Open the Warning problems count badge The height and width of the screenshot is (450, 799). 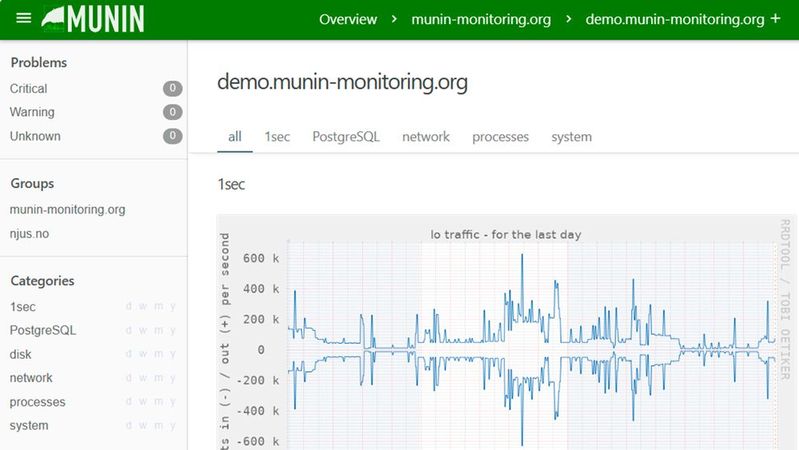pyautogui.click(x=172, y=113)
